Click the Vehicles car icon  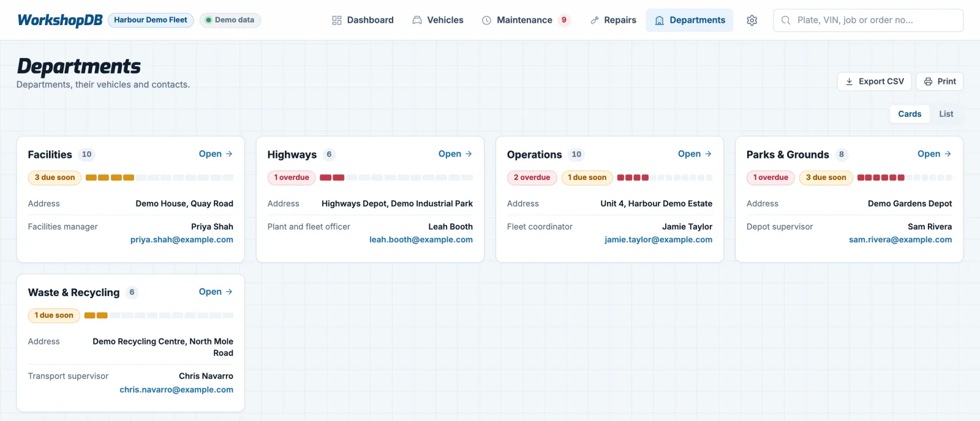click(417, 20)
